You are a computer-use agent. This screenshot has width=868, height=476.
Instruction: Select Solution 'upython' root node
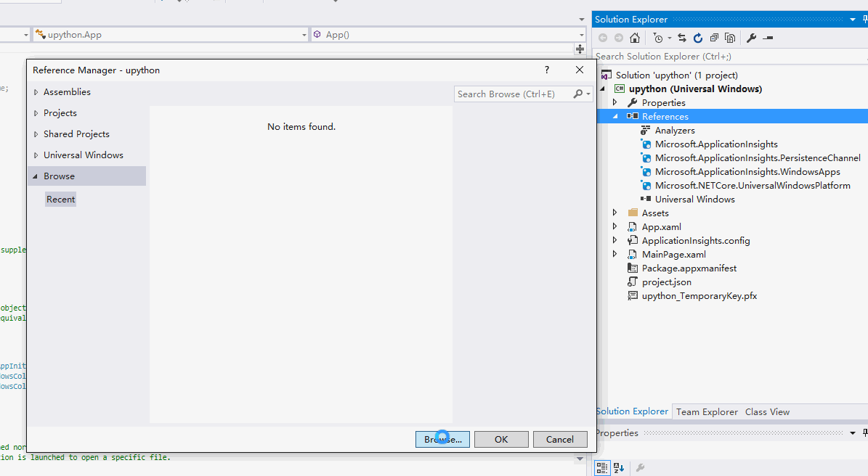pyautogui.click(x=676, y=75)
